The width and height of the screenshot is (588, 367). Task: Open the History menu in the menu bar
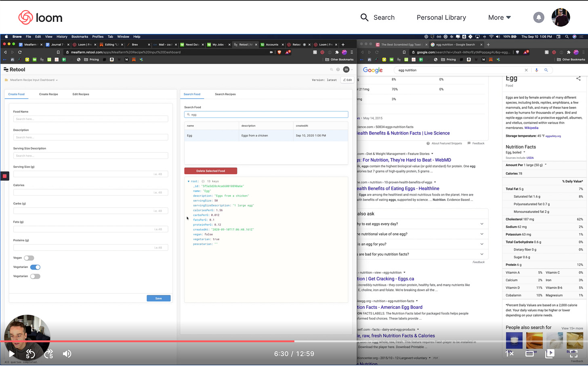[x=62, y=36]
